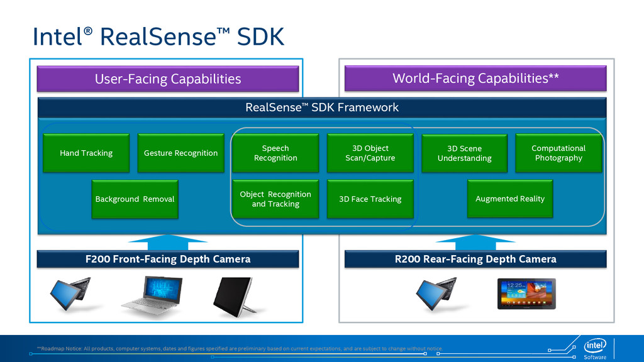
Task: Click the RealSense SDK Framework banner
Action: [322, 107]
